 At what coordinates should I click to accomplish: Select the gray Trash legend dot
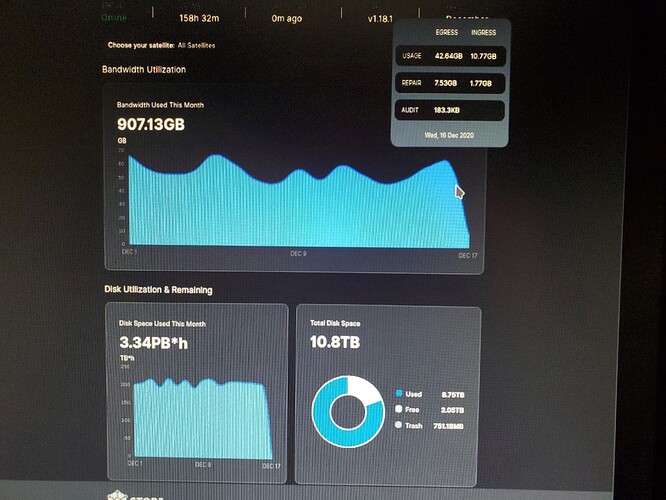pos(398,424)
